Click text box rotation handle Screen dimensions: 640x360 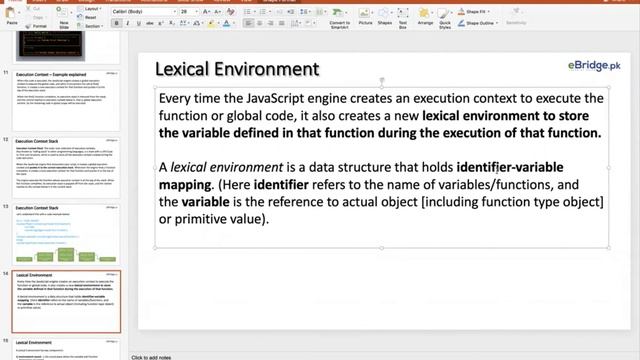point(382,80)
